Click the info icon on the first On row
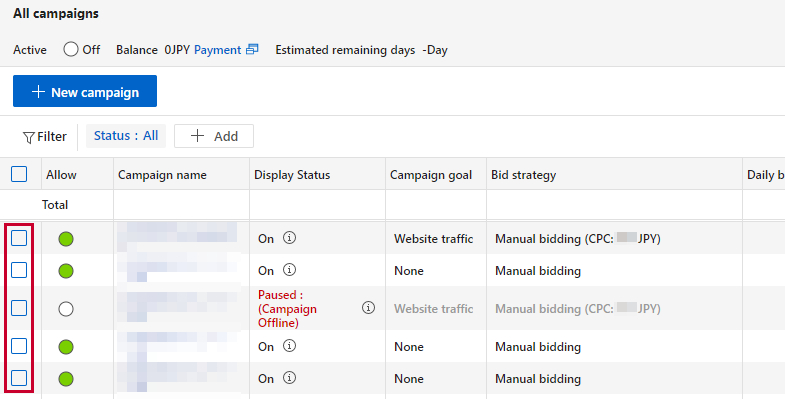This screenshot has height=399, width=785. coord(289,238)
